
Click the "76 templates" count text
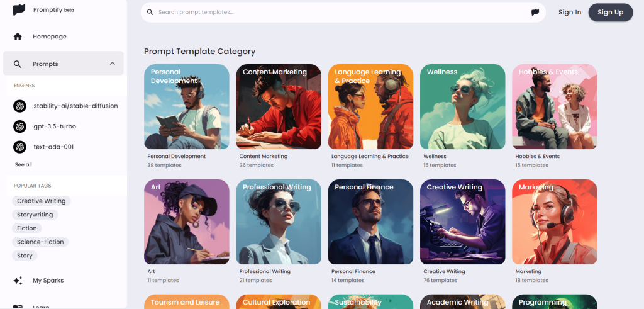(440, 280)
